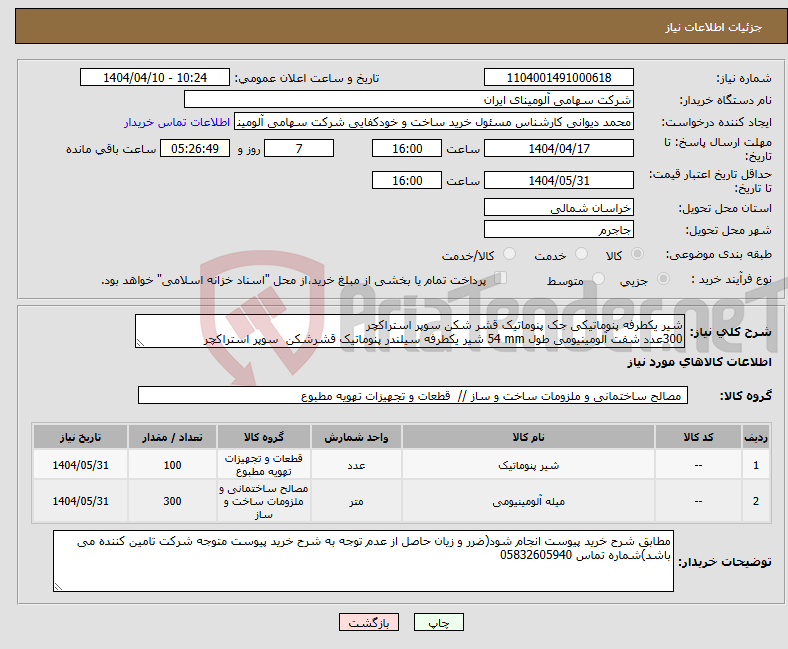The image size is (788, 649).
Task: Click the price validity time 16:00 field
Action: 407,180
